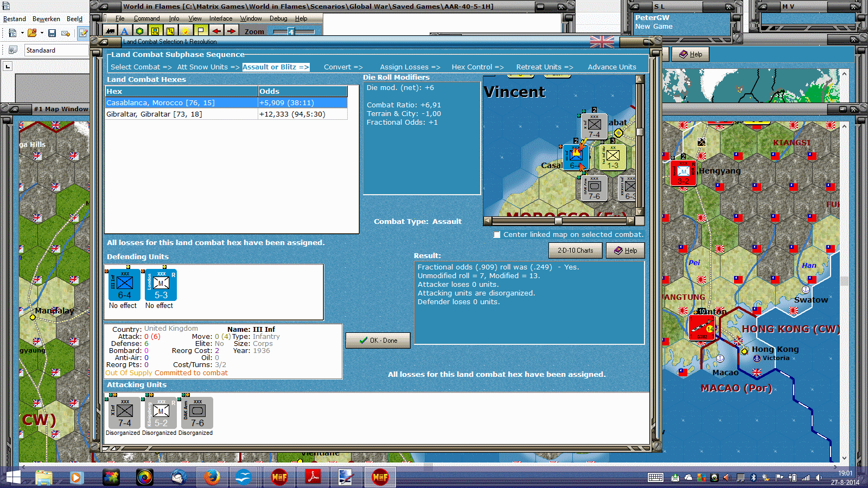Open the on-screen keyboard tray icon
This screenshot has width=868, height=488.
coord(655,478)
